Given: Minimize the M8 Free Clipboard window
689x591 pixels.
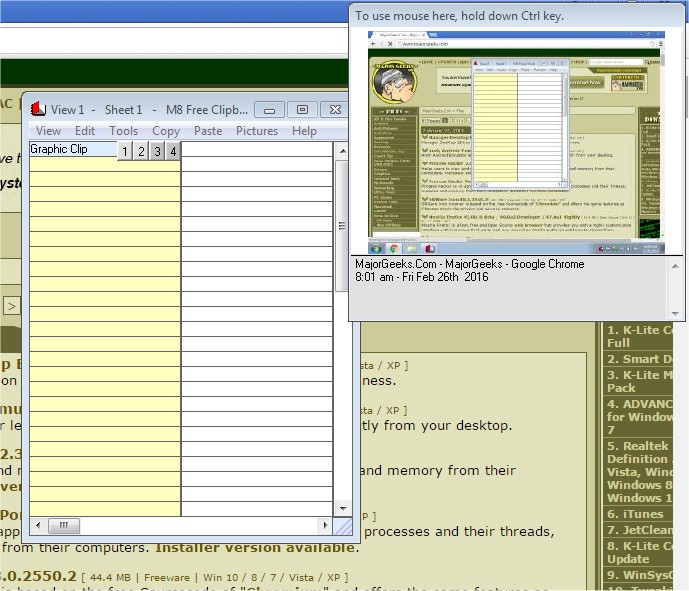Looking at the screenshot, I should (x=269, y=110).
